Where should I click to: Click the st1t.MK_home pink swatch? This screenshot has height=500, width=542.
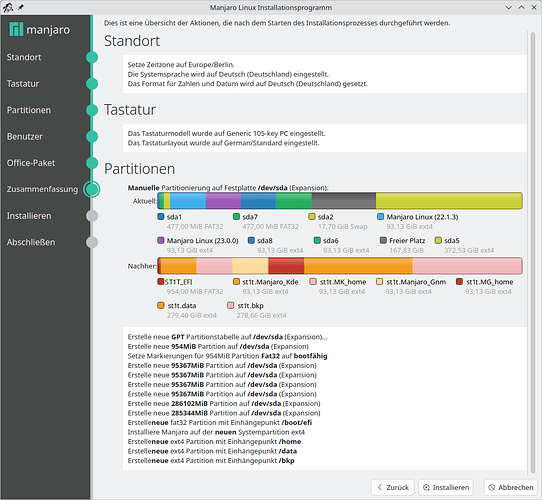313,281
